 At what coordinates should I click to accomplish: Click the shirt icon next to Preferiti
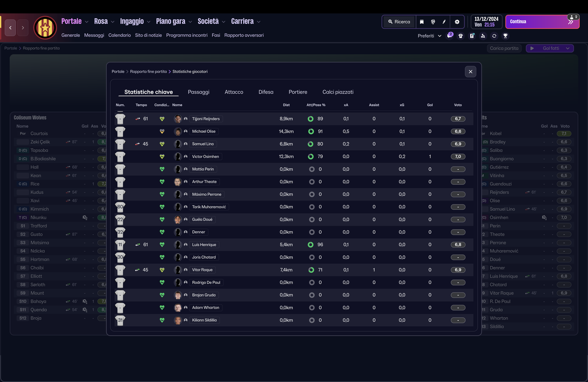(461, 36)
